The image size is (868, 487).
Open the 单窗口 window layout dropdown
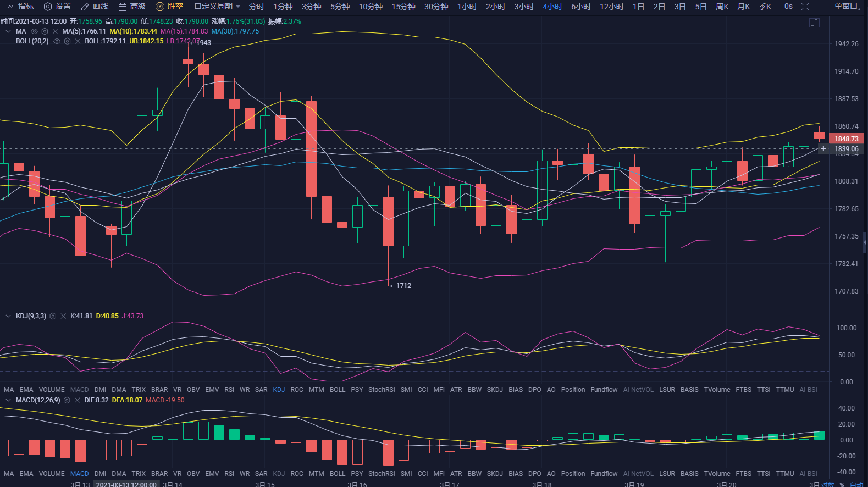pyautogui.click(x=847, y=7)
